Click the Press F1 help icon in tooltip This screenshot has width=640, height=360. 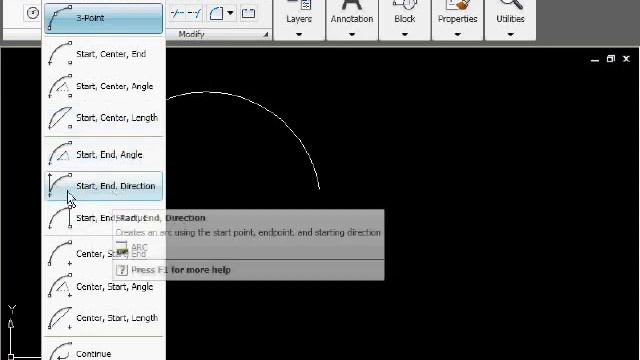(x=122, y=270)
